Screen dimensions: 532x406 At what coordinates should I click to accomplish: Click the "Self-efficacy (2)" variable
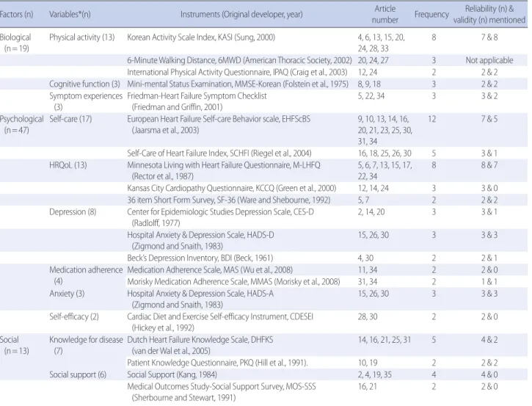74,316
